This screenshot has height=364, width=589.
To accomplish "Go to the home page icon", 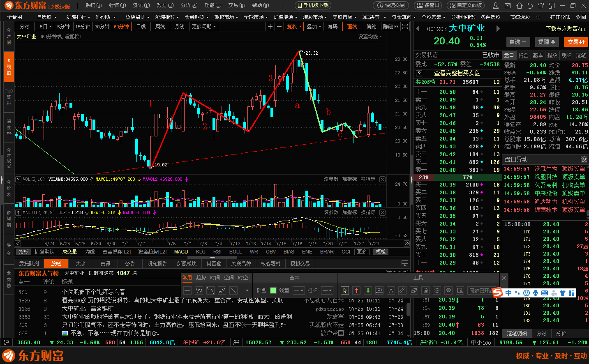I will pyautogui.click(x=520, y=6).
